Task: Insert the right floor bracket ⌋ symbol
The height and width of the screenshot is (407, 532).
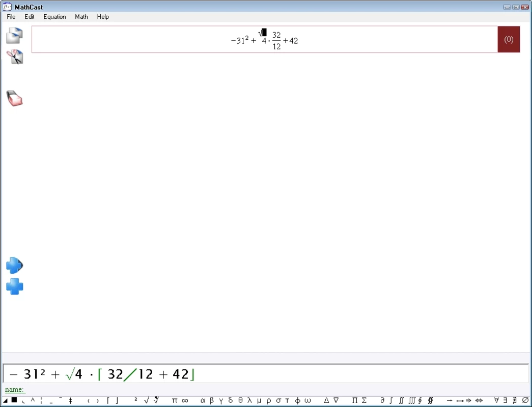Action: [x=117, y=400]
